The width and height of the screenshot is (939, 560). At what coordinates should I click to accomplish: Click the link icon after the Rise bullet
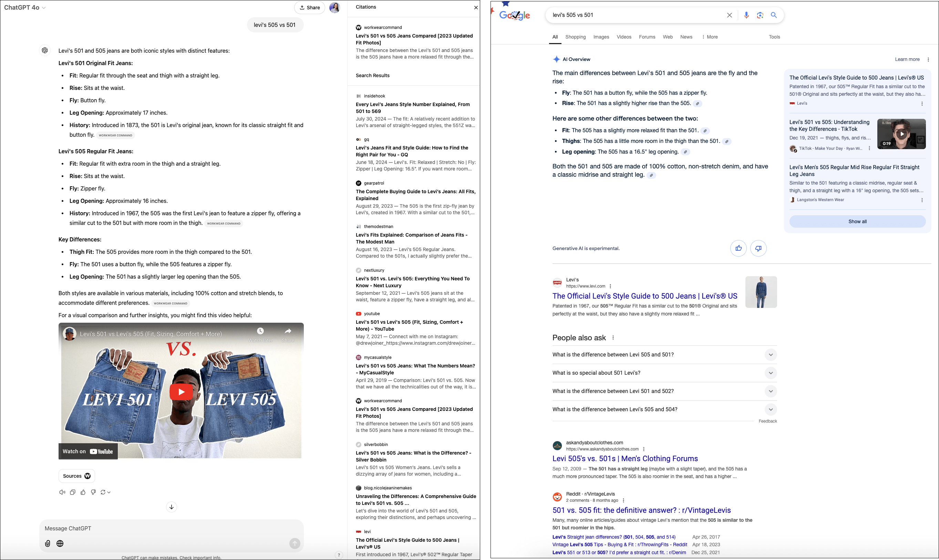(698, 103)
